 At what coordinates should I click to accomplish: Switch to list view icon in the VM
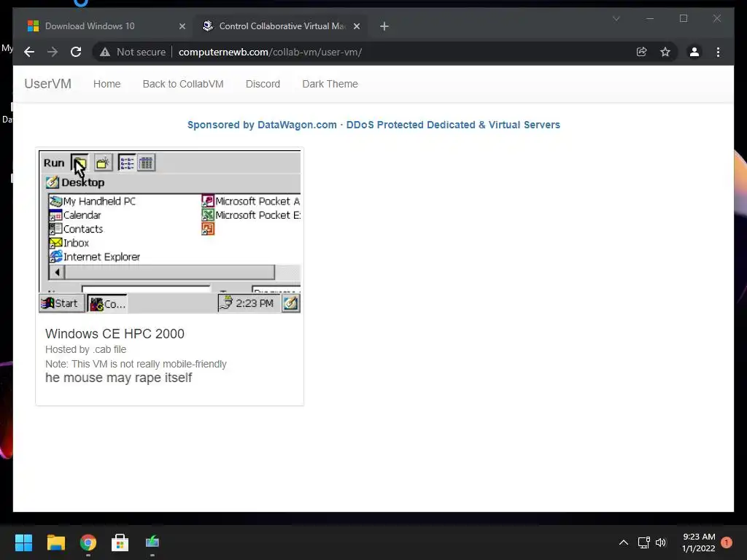tap(127, 163)
